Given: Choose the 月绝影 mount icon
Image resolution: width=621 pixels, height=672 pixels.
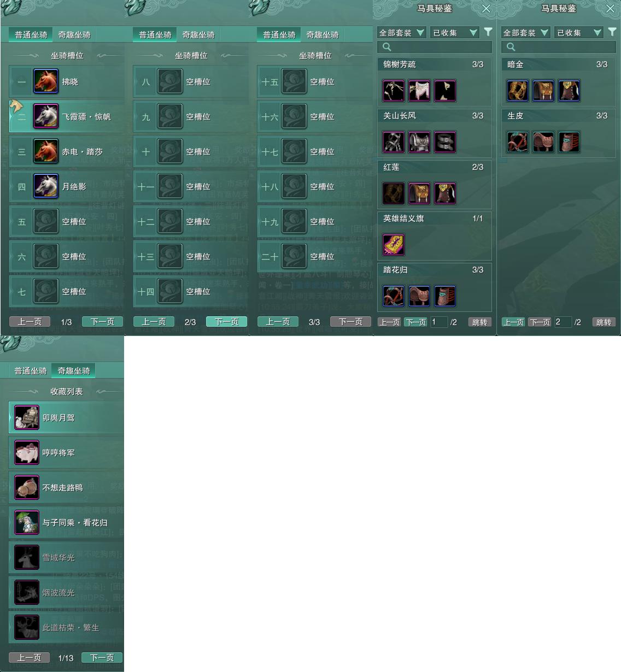Looking at the screenshot, I should (46, 186).
